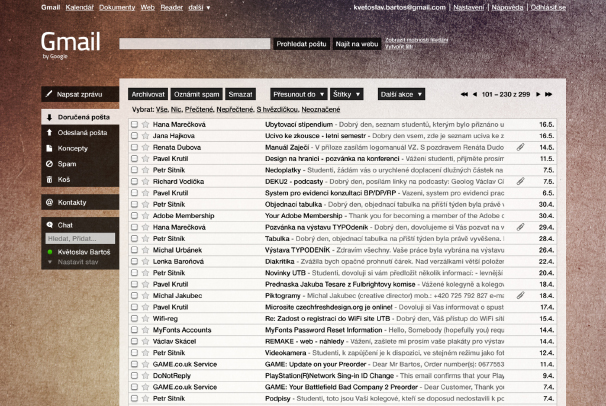Click the Spam folder icon in sidebar
Viewport: 606px width, 406px height.
click(x=50, y=163)
